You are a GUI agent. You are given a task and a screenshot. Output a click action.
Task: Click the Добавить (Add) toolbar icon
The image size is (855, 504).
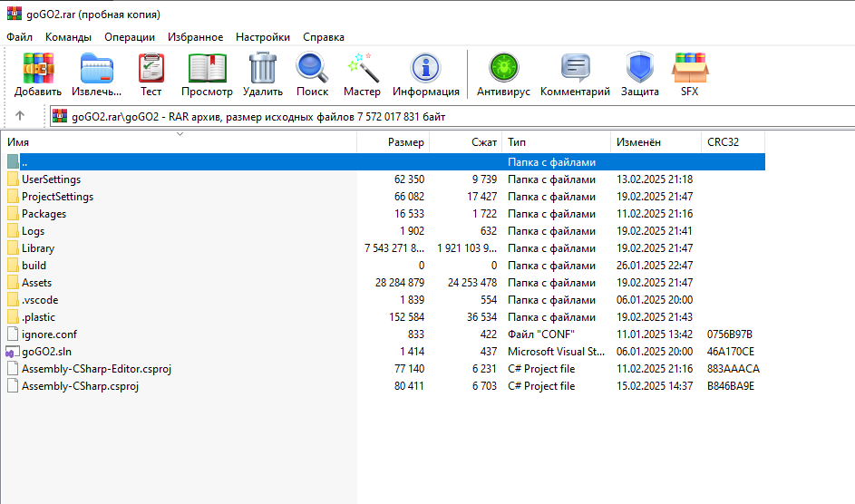tap(38, 69)
